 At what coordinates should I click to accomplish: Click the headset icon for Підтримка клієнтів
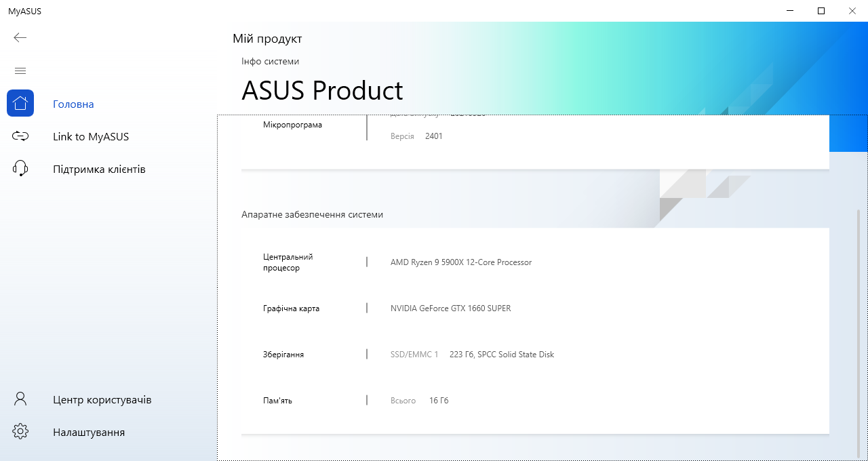click(x=20, y=169)
